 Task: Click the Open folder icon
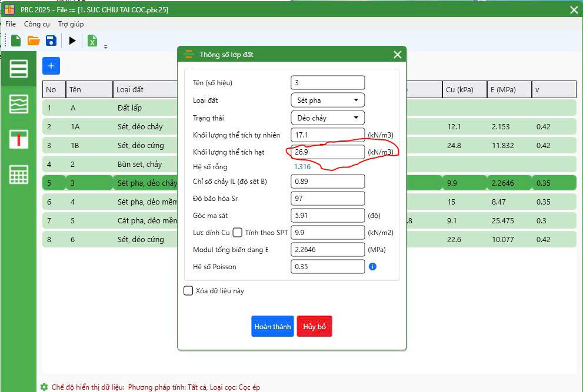(x=34, y=41)
